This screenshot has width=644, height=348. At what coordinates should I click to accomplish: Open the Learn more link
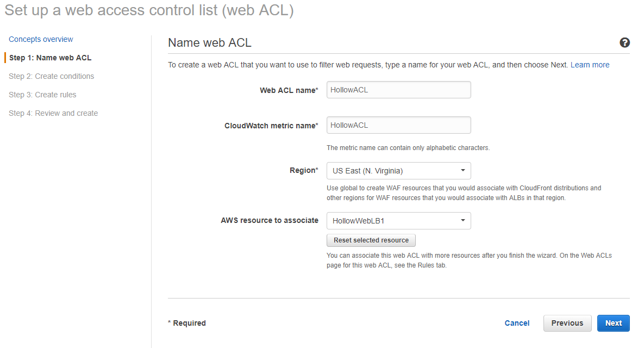[590, 65]
